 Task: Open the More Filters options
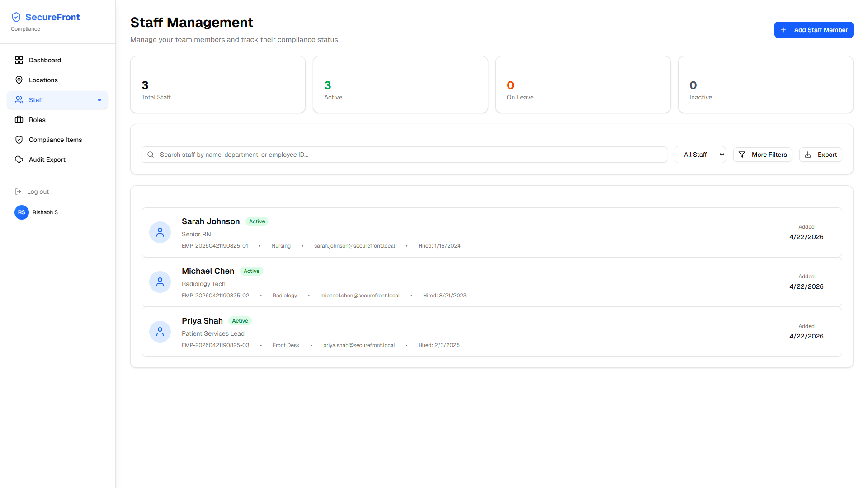tap(762, 155)
